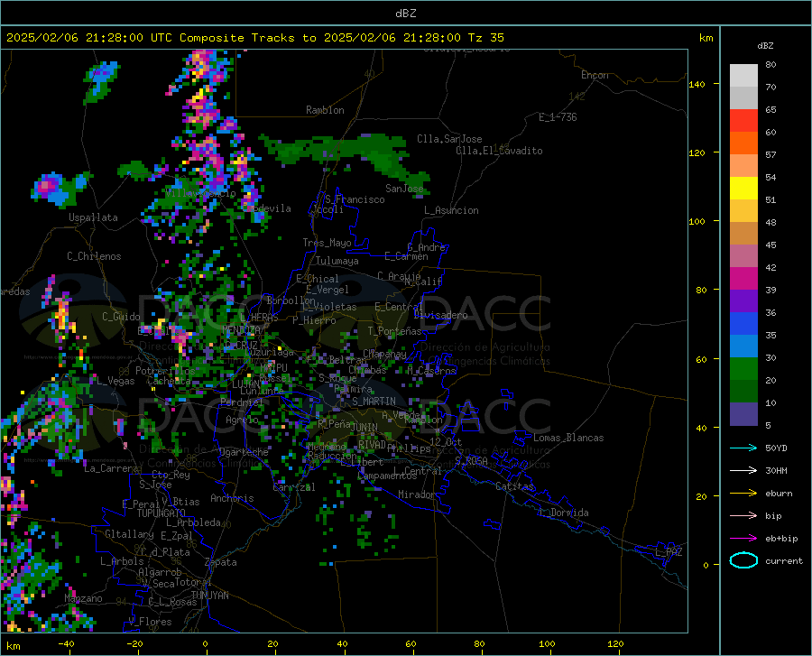Click the 'km' unit label at top right
812x656 pixels.
tap(706, 38)
